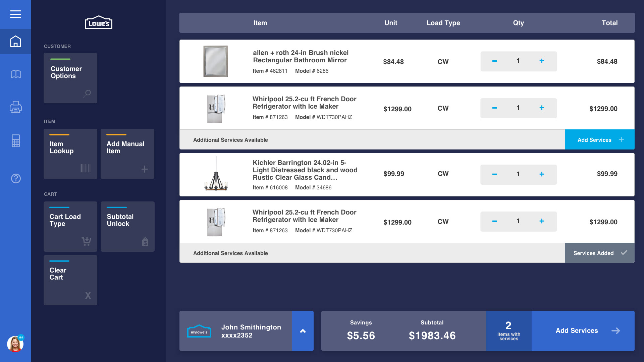
Task: Open the calculator sidebar icon
Action: click(x=15, y=141)
